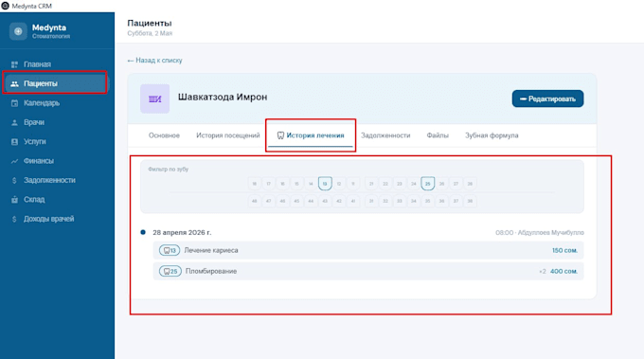Click the Пациенты page heading
The image size is (644, 359).
(x=150, y=23)
